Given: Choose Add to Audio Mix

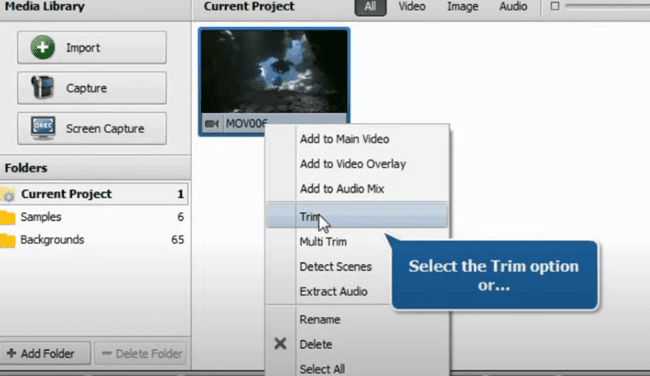Looking at the screenshot, I should 357,189.
